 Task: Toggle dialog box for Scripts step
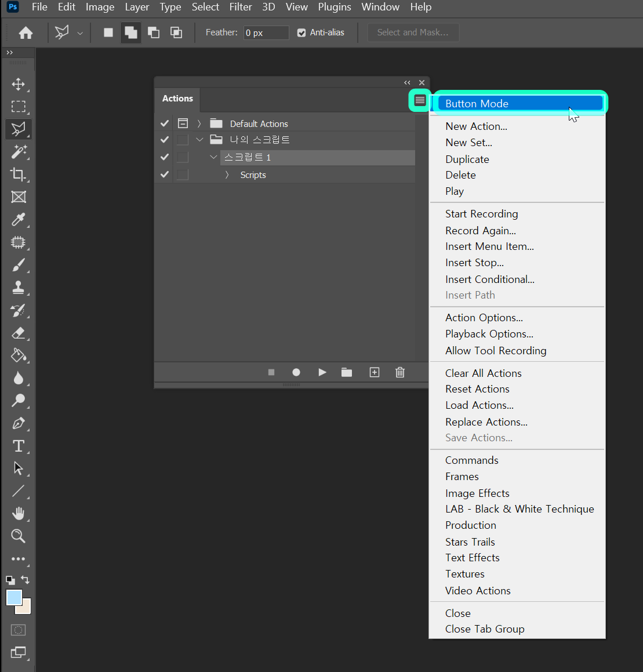[x=183, y=175]
